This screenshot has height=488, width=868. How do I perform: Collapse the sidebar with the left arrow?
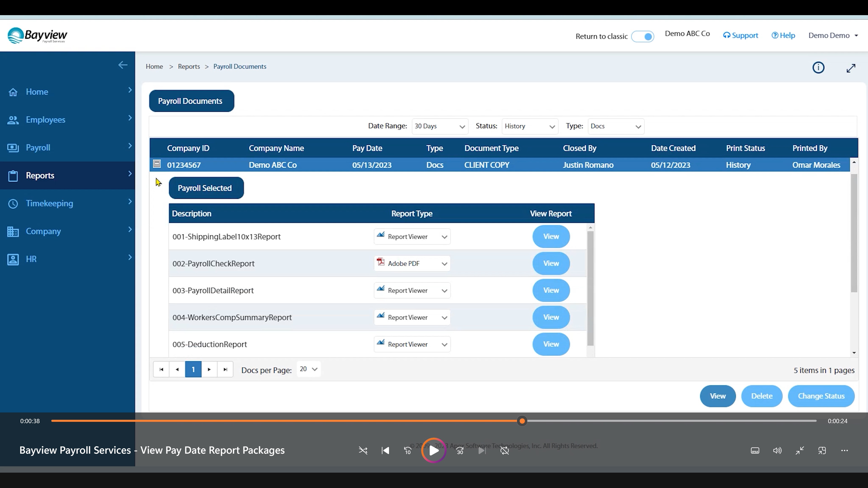tap(123, 65)
